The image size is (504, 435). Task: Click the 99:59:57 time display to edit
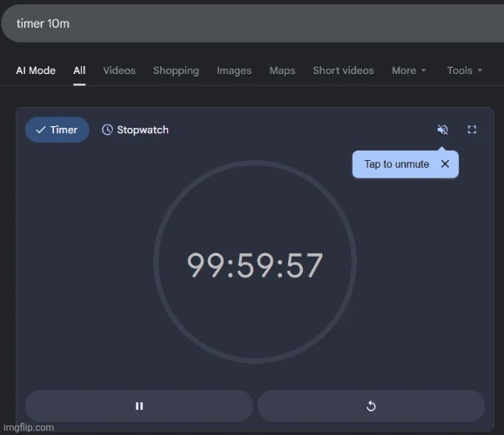click(255, 265)
